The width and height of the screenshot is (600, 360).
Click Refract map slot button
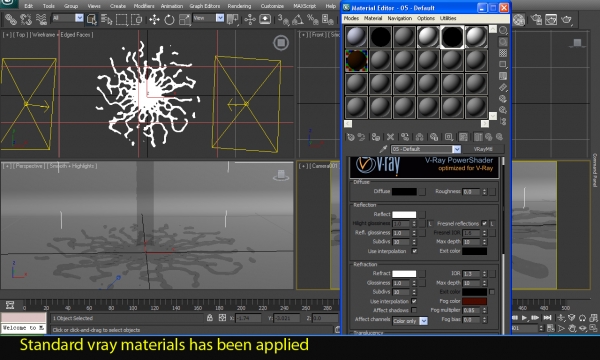tap(422, 274)
